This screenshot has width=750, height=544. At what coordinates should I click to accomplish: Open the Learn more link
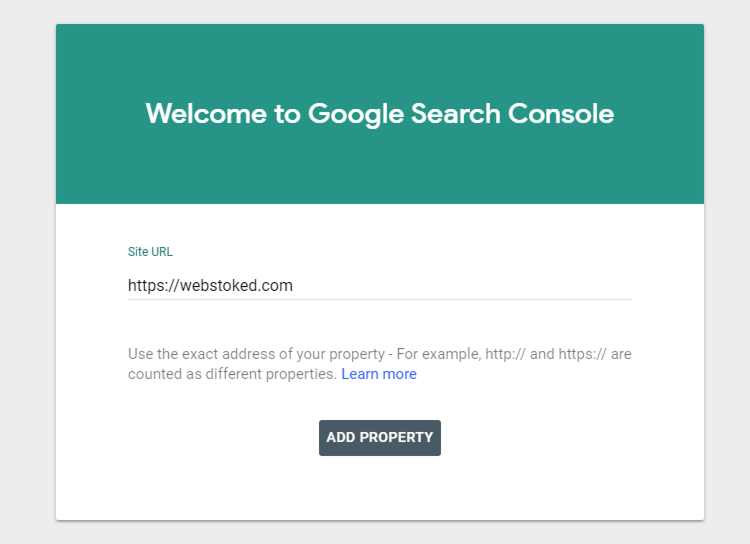click(x=379, y=374)
